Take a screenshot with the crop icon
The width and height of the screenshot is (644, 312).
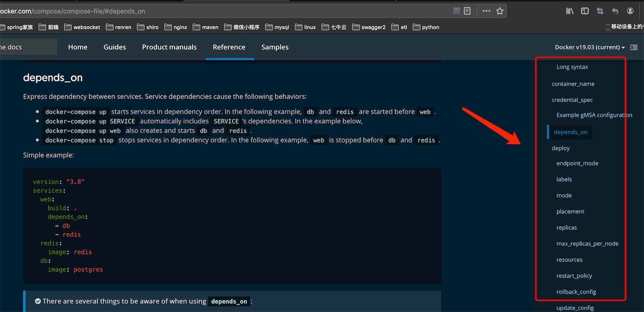tap(600, 11)
